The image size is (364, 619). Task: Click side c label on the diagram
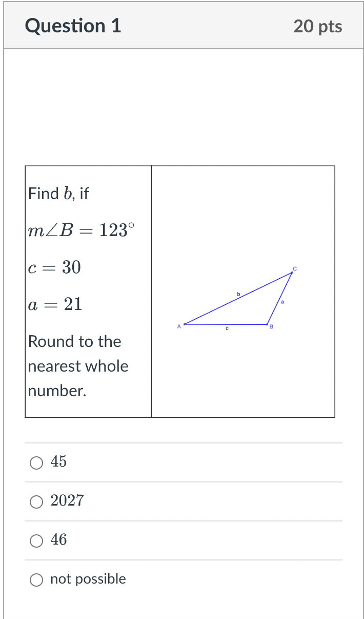pos(227,328)
